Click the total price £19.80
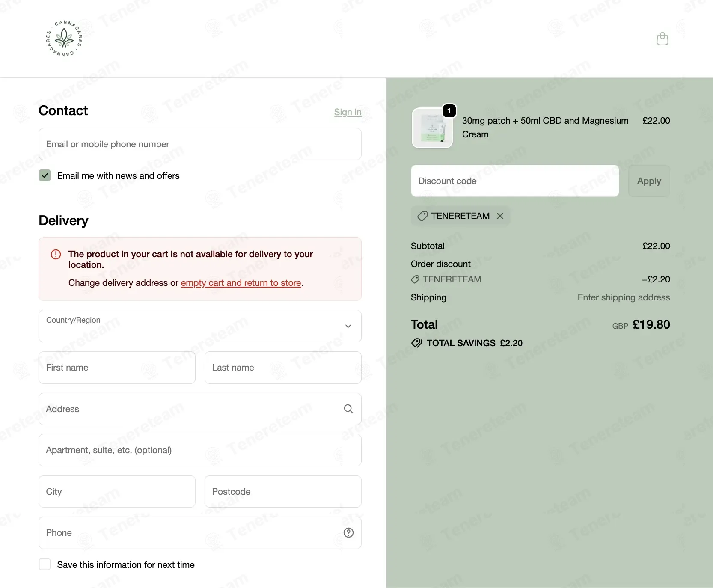The height and width of the screenshot is (588, 713). point(651,324)
